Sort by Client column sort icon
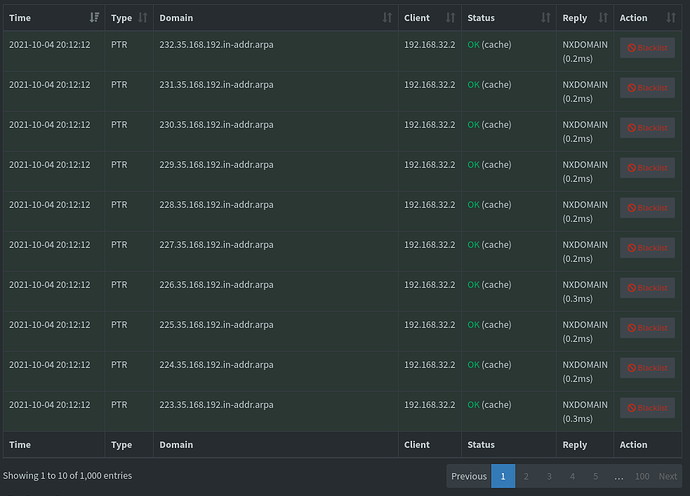The width and height of the screenshot is (690, 496). pyautogui.click(x=450, y=18)
